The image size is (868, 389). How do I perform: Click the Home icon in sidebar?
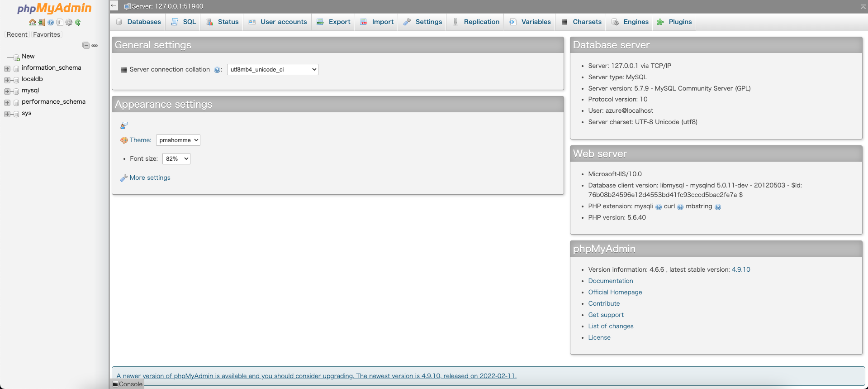(x=32, y=22)
